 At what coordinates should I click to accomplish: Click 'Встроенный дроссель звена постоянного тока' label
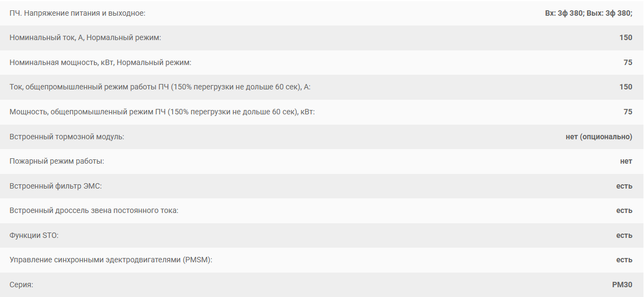point(94,211)
